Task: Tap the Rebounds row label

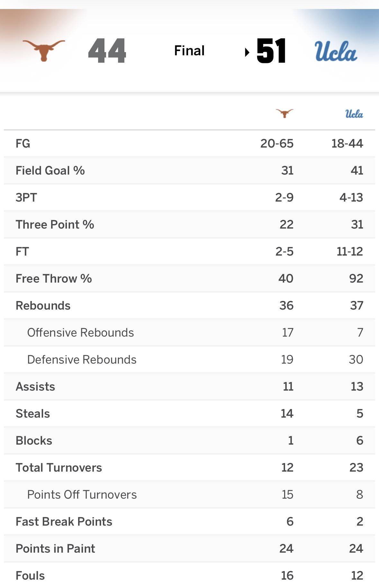Action: pos(43,305)
